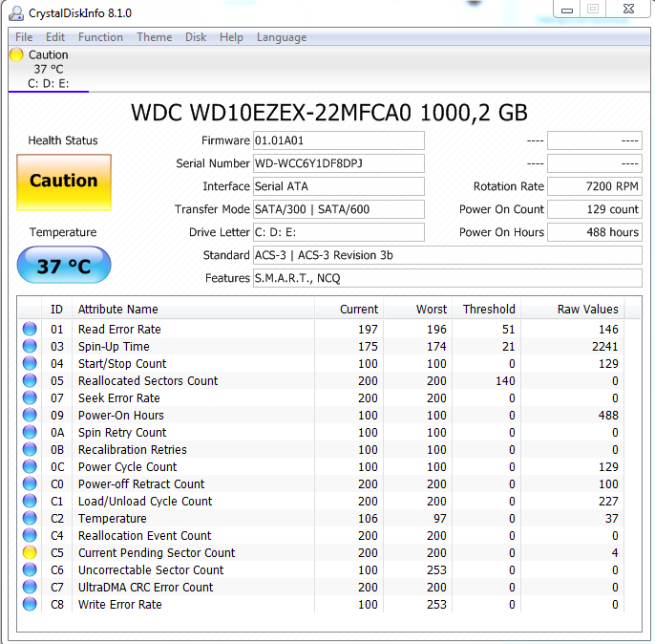
Task: Click the Power On Hours value 488 hours
Action: point(595,232)
